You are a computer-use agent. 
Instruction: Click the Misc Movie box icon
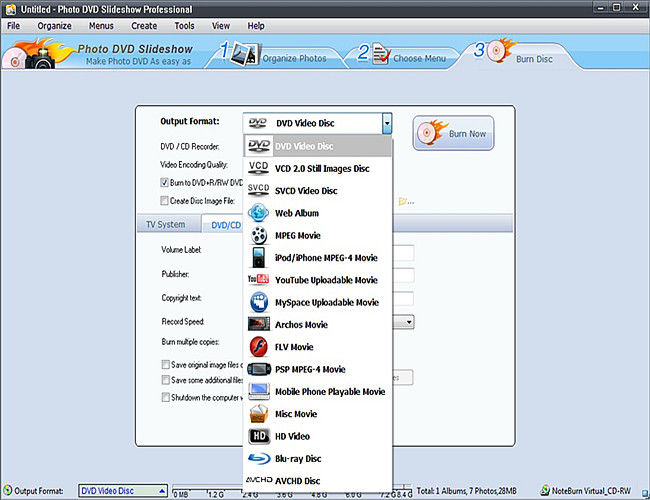[x=259, y=414]
